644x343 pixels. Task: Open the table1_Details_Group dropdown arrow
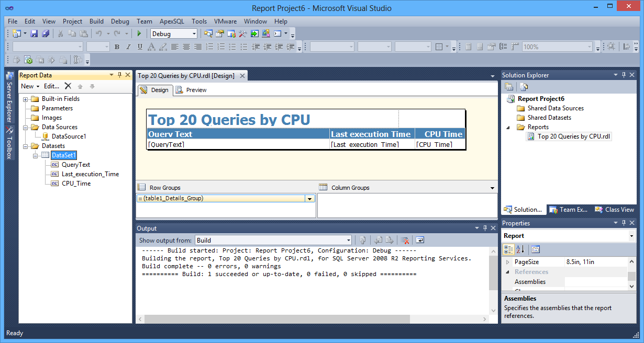[x=309, y=199]
